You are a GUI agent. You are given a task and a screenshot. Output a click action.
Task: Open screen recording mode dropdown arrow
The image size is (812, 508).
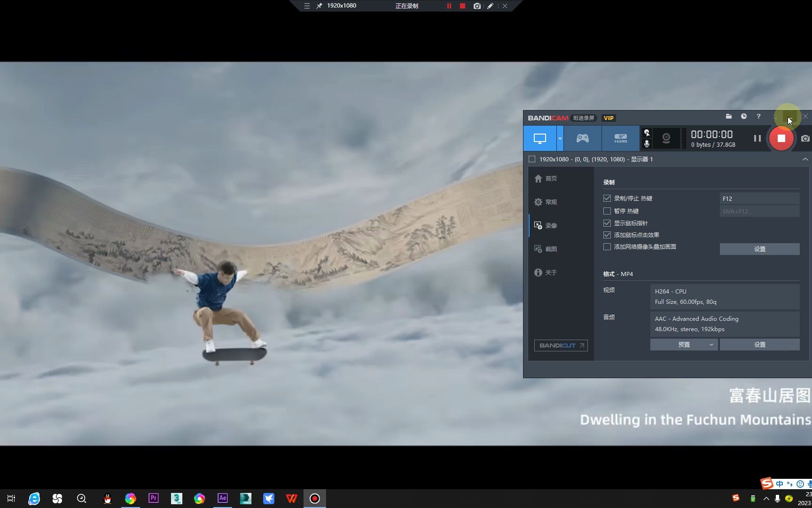(x=560, y=138)
